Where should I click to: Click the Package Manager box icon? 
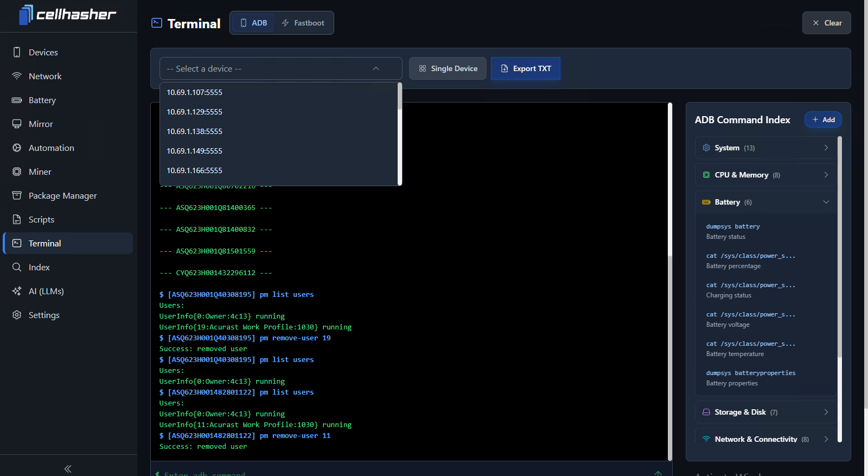click(x=17, y=195)
